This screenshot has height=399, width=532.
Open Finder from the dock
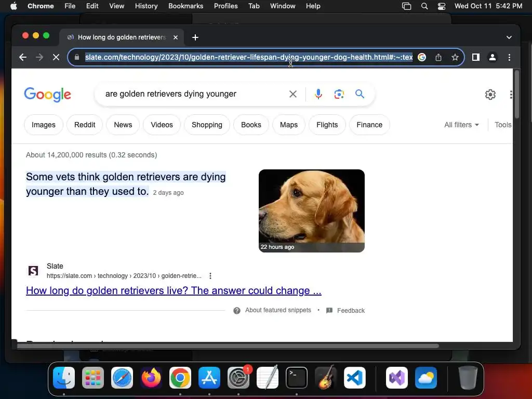pyautogui.click(x=64, y=378)
